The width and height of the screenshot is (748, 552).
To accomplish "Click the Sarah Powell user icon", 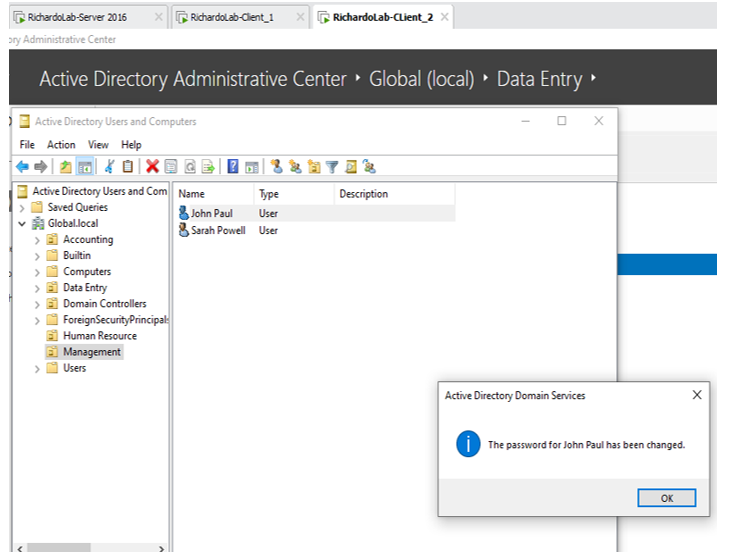I will (183, 230).
